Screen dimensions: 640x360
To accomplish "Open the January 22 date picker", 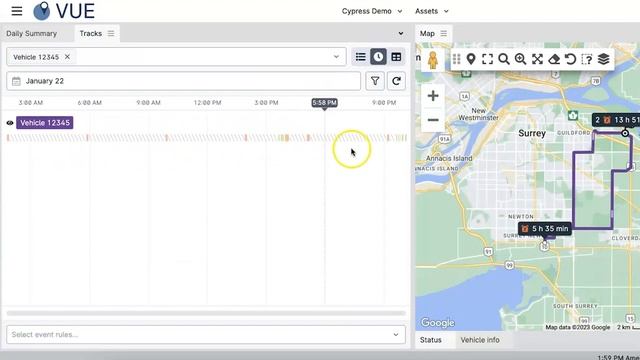I will (x=183, y=81).
